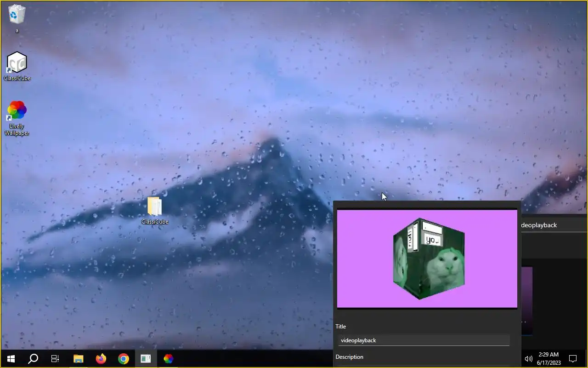Open the Action Center notifications

click(573, 359)
